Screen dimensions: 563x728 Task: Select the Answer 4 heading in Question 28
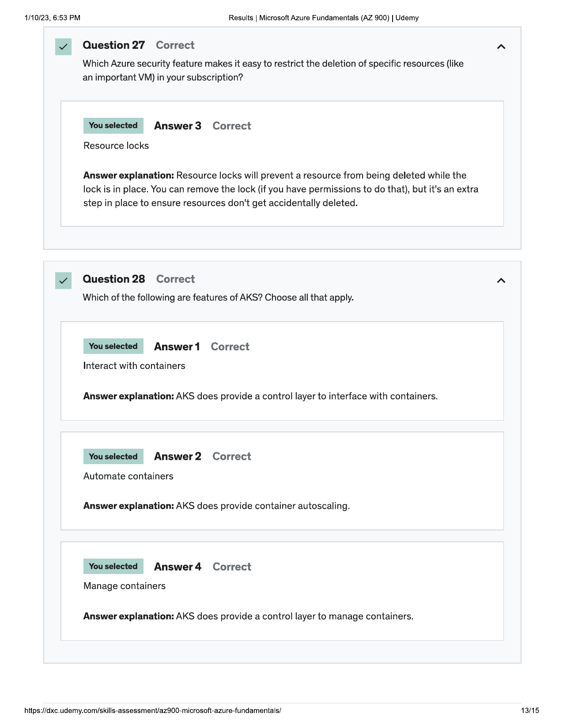click(178, 567)
